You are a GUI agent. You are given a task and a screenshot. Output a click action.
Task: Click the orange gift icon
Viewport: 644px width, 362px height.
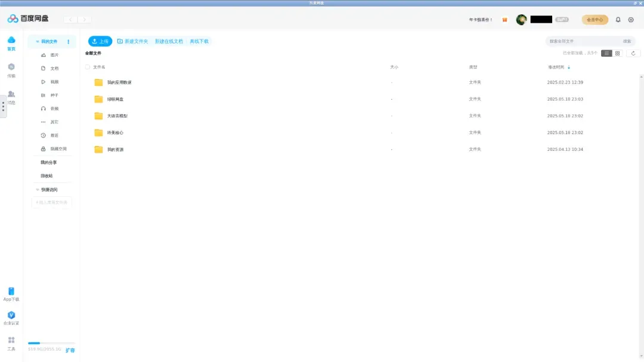tap(505, 20)
